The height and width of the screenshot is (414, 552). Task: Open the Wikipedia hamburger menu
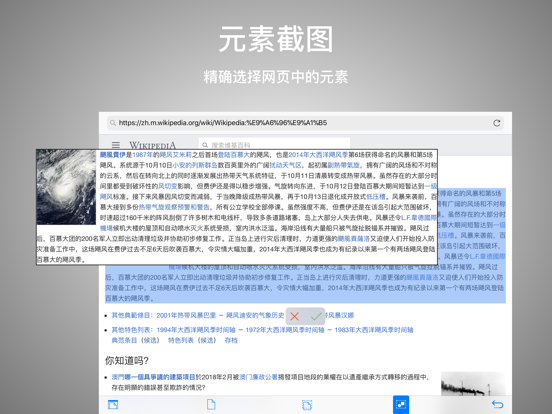pyautogui.click(x=116, y=145)
